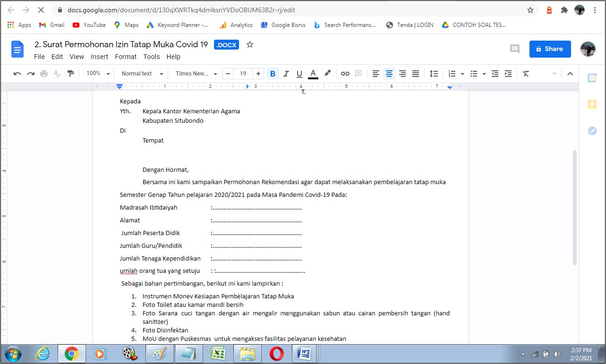Open the Google Bisnis bookmark
This screenshot has width=606, height=364.
(282, 25)
